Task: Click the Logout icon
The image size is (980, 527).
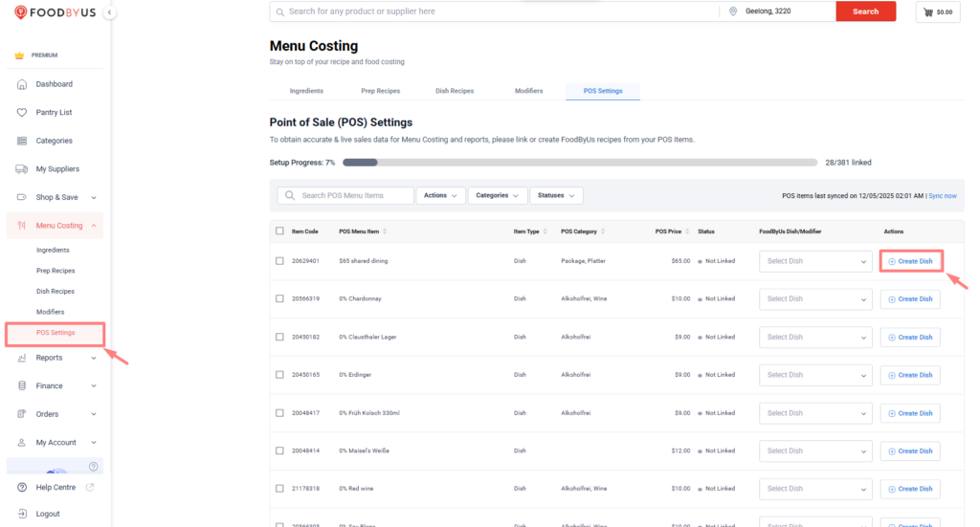Action: tap(22, 514)
